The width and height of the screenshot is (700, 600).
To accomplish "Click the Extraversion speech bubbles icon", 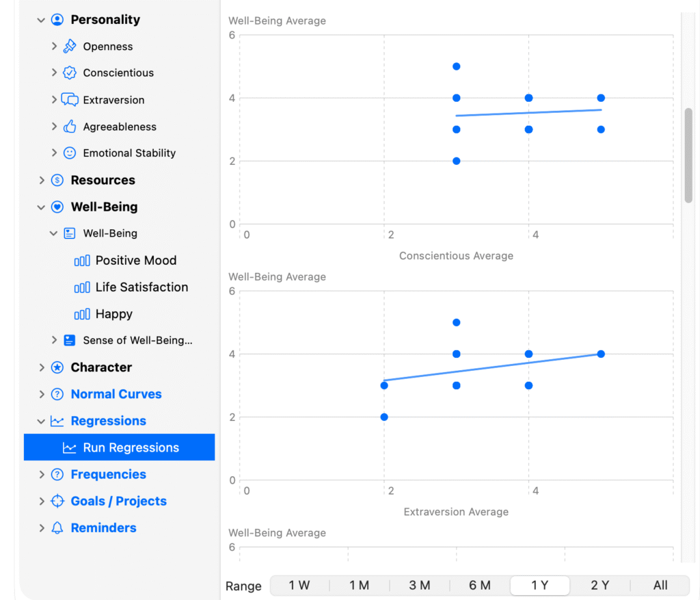I will pyautogui.click(x=70, y=100).
